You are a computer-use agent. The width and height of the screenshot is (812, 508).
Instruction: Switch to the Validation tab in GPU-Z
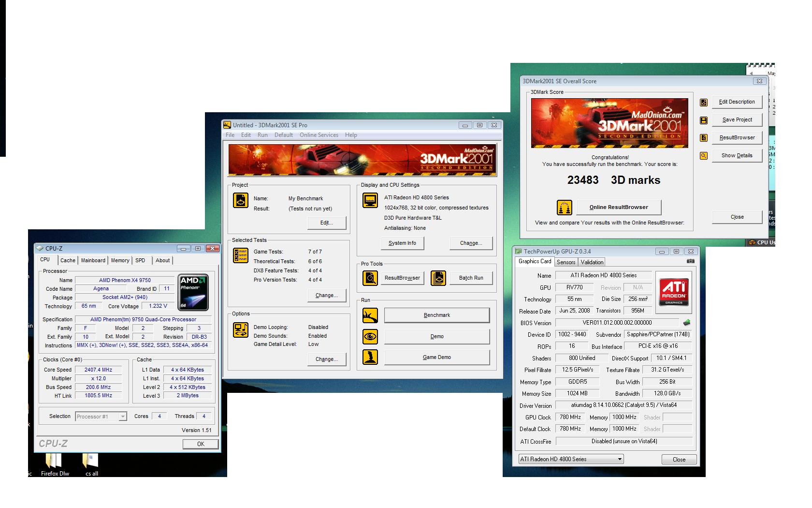[x=592, y=262]
